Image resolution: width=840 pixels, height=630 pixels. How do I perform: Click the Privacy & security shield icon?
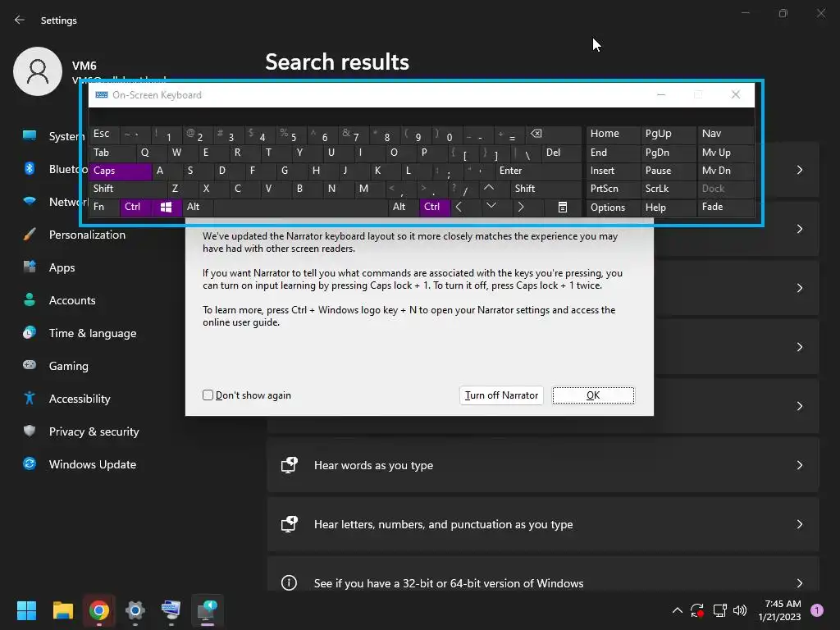click(30, 431)
